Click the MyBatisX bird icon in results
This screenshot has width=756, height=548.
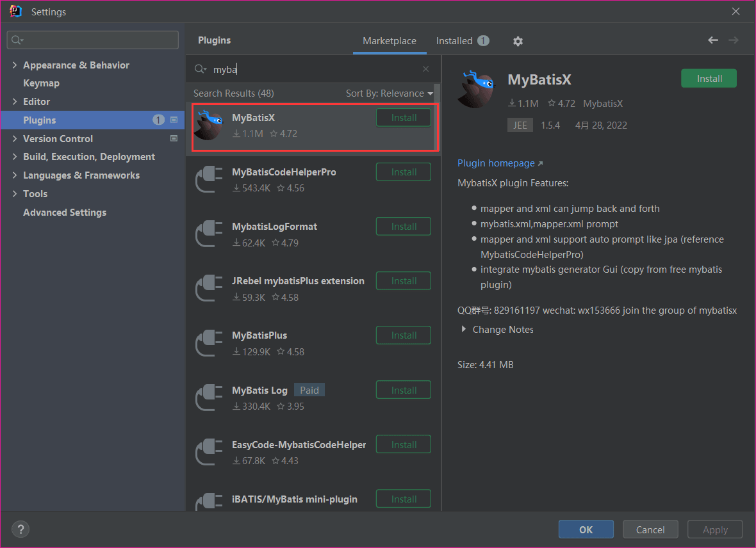point(209,125)
